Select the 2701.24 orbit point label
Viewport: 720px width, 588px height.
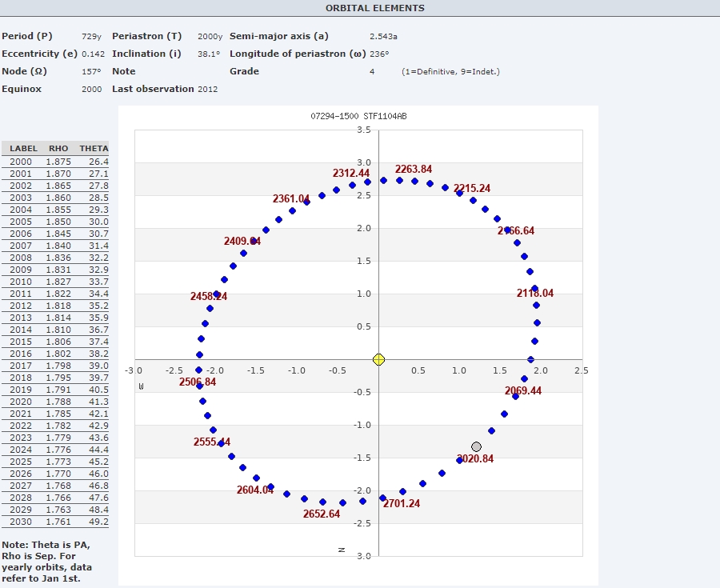coord(402,503)
